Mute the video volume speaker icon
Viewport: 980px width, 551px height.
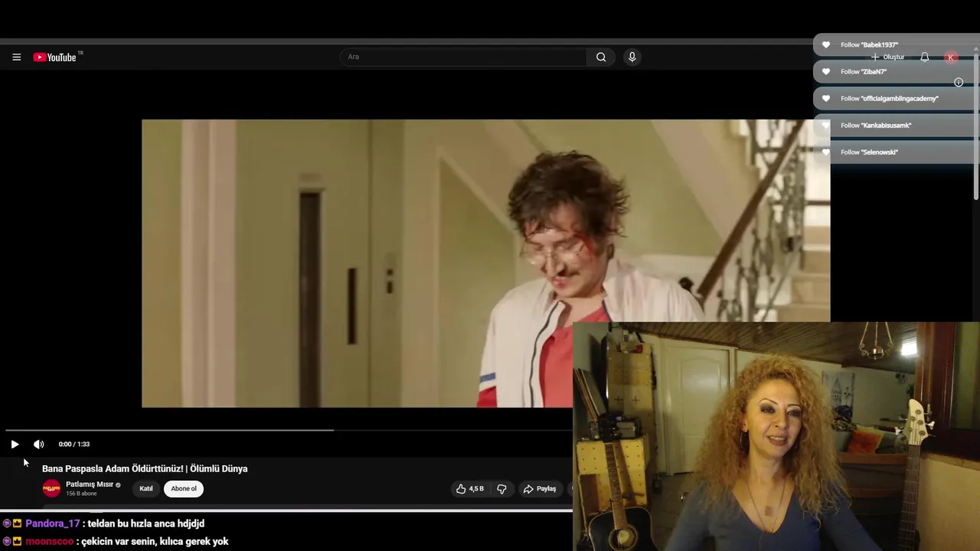pos(39,444)
